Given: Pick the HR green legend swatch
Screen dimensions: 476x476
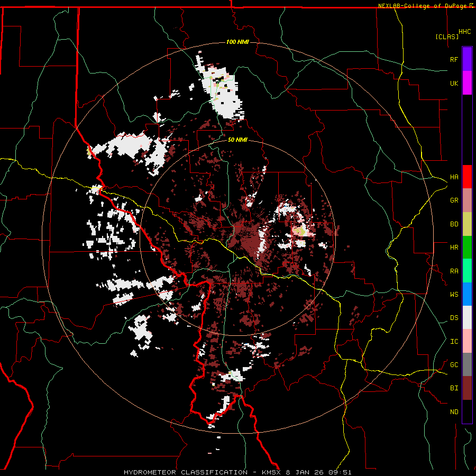Looking at the screenshot, I should click(x=467, y=248).
